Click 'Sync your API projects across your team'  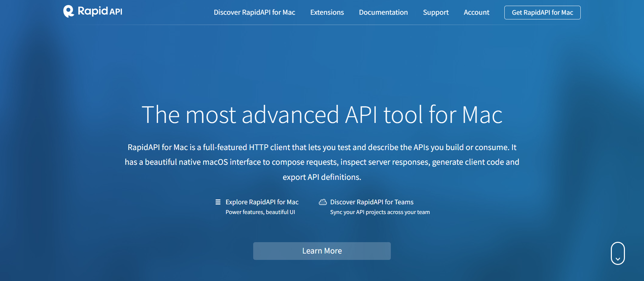(380, 212)
